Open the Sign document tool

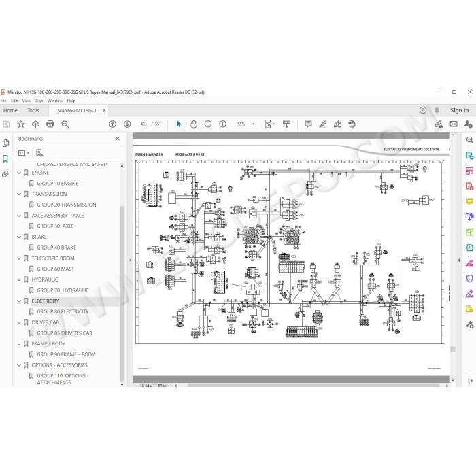coord(337,124)
